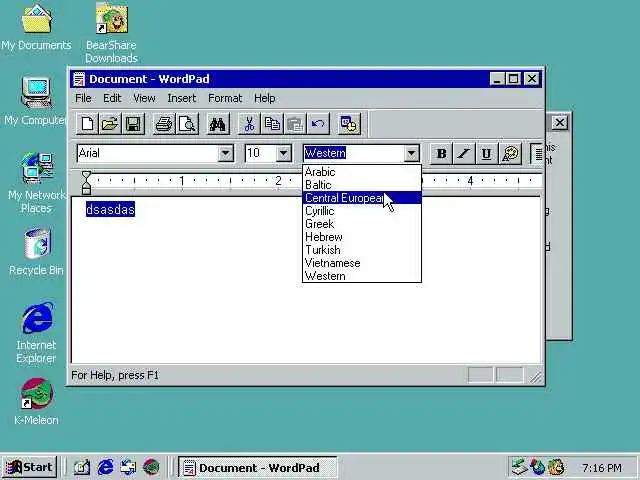Launch Outlook Express from Quick Launch

[128, 467]
